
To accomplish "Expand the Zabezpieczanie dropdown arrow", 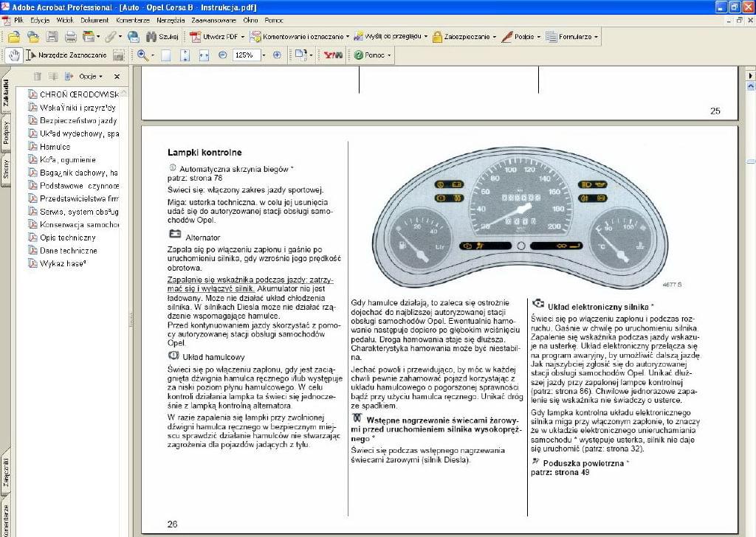I will coord(495,37).
